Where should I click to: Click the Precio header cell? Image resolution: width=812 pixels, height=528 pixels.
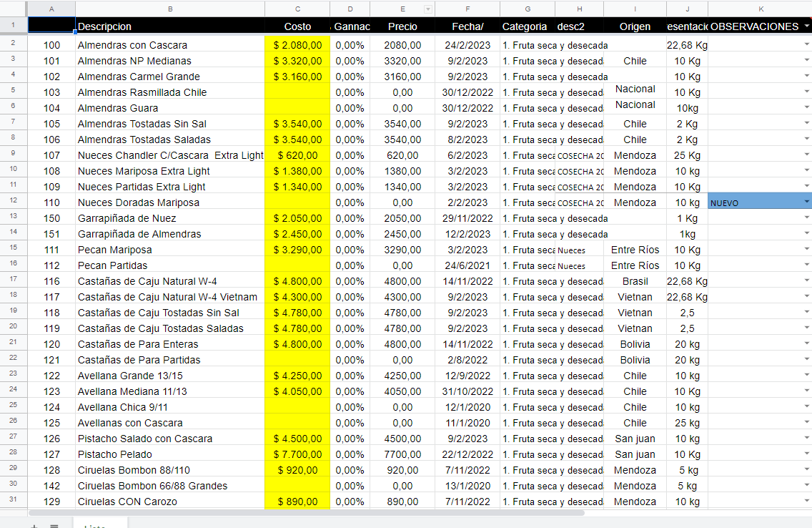pos(402,26)
